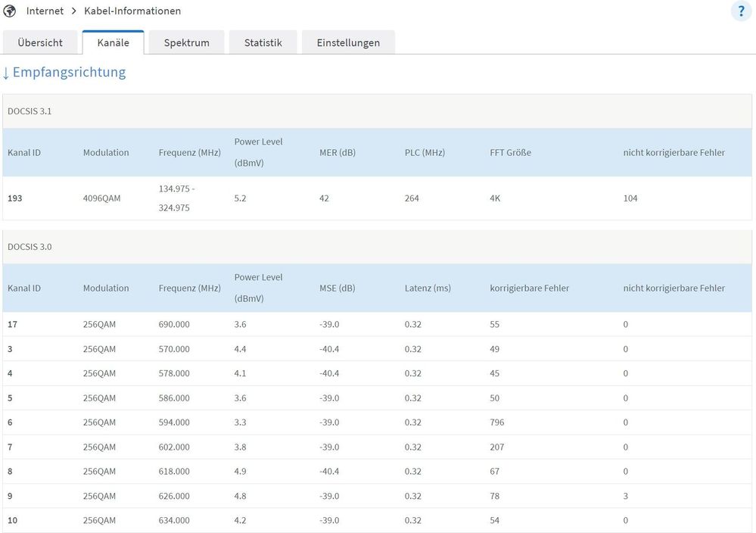Select Kanal ID 17 in DOCSIS 3.0
The image size is (756, 533).
12,325
